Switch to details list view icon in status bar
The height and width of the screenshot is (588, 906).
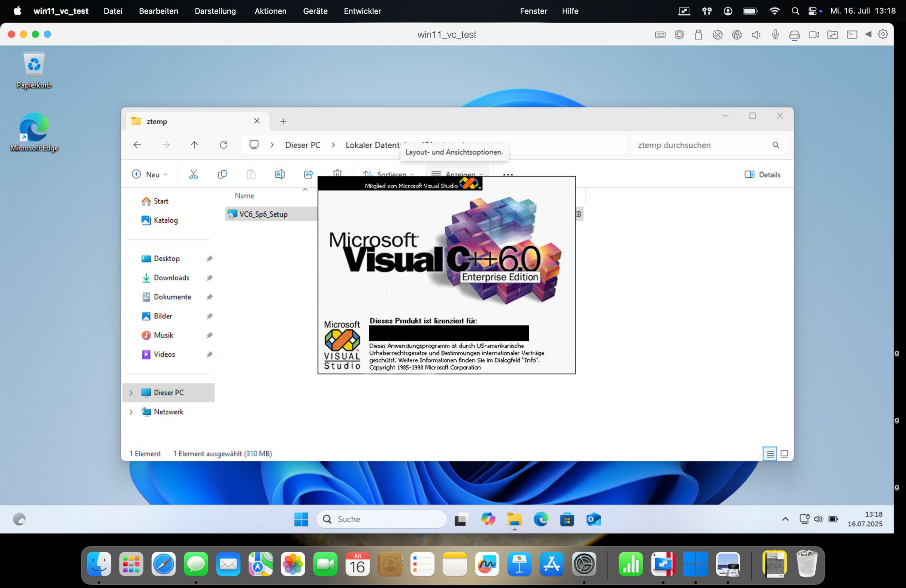(x=770, y=454)
